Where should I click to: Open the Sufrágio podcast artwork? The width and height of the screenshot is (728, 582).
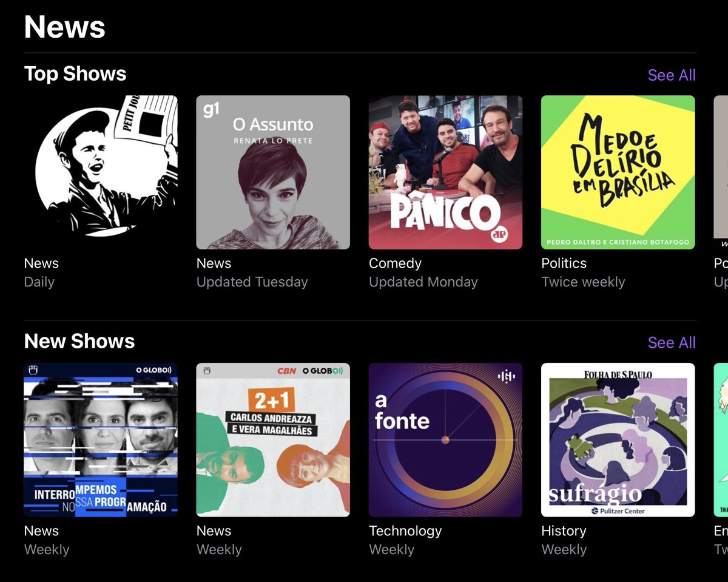tap(618, 440)
